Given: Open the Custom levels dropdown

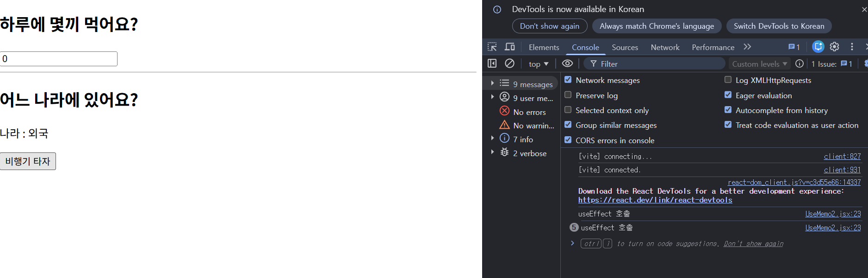Looking at the screenshot, I should click(x=759, y=64).
